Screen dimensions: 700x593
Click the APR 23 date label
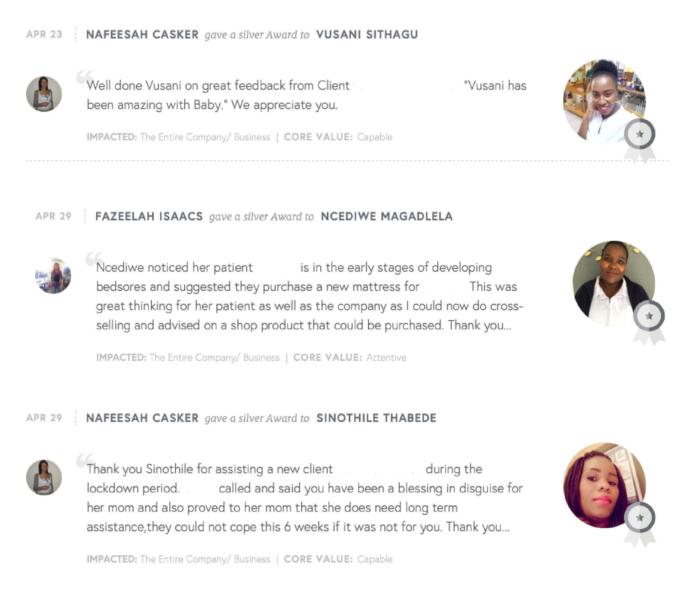tap(44, 34)
